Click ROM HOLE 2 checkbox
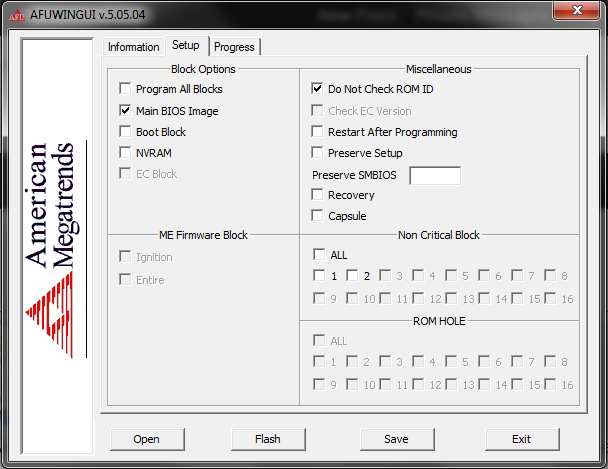 pos(352,361)
